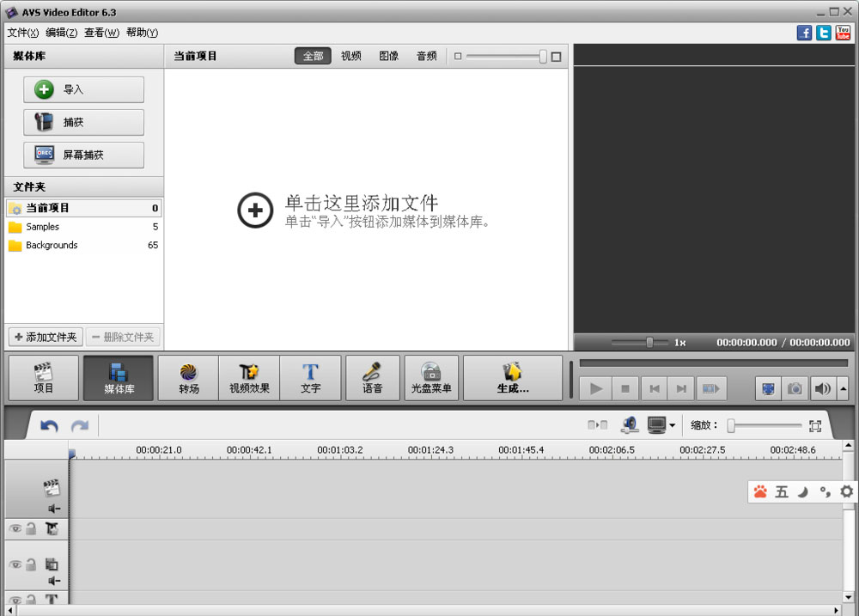Click the 屏幕捕获 screen capture button
Image resolution: width=859 pixels, height=616 pixels.
(x=84, y=156)
